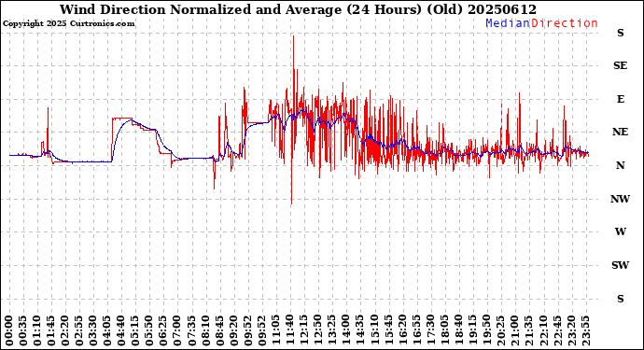Viewport: 644px width, 350px height.
Task: Click the 05:15 time axis label
Action: click(135, 330)
